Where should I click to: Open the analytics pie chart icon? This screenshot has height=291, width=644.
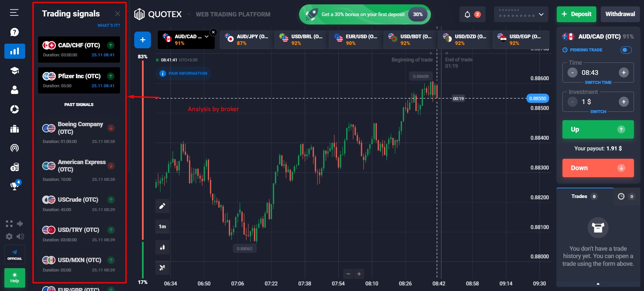click(x=14, y=109)
